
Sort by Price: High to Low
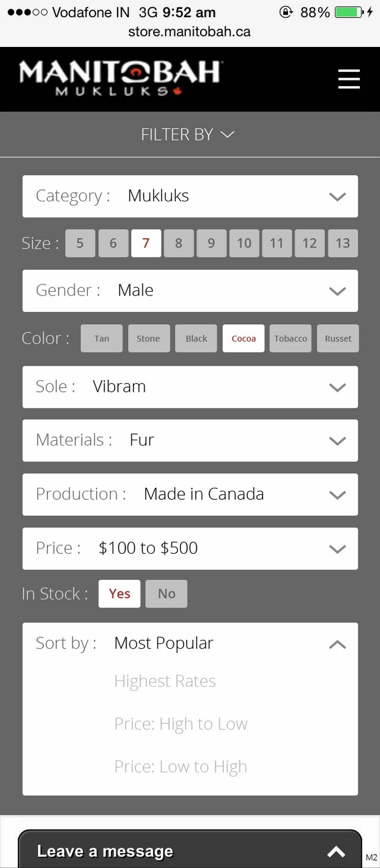click(x=180, y=724)
